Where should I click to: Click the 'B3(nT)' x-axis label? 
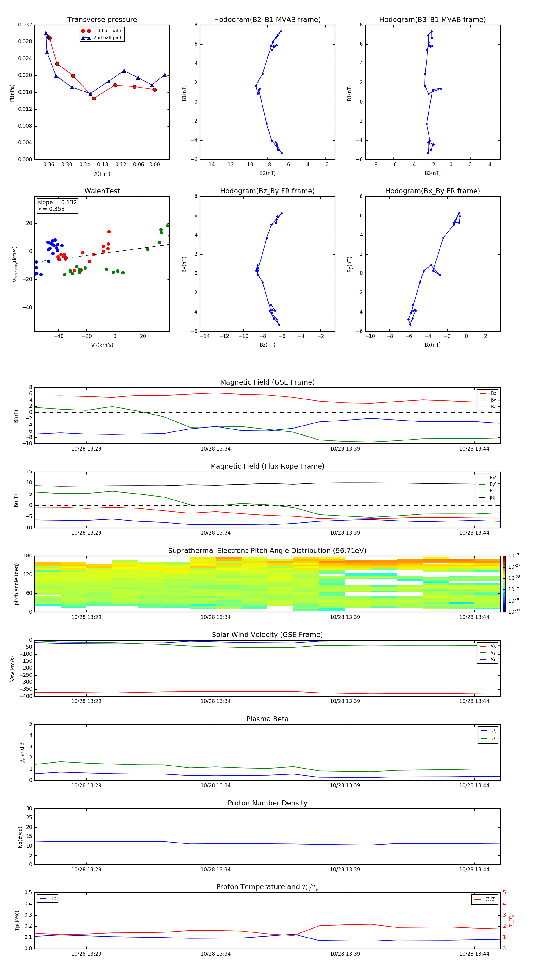click(x=432, y=173)
